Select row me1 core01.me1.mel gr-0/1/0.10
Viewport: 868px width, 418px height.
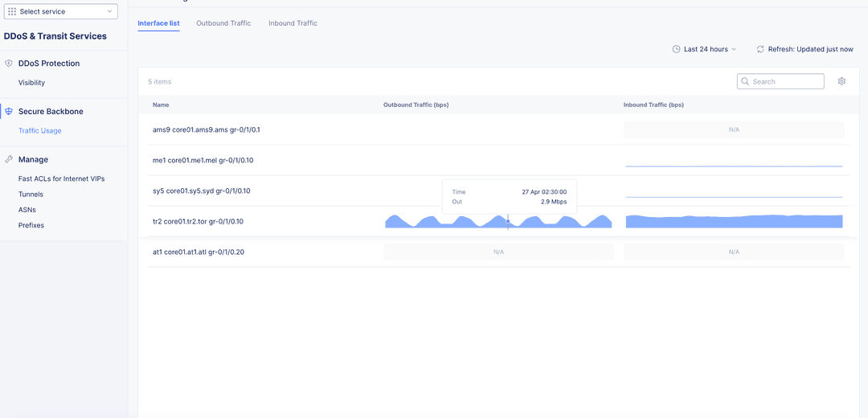[498, 161]
